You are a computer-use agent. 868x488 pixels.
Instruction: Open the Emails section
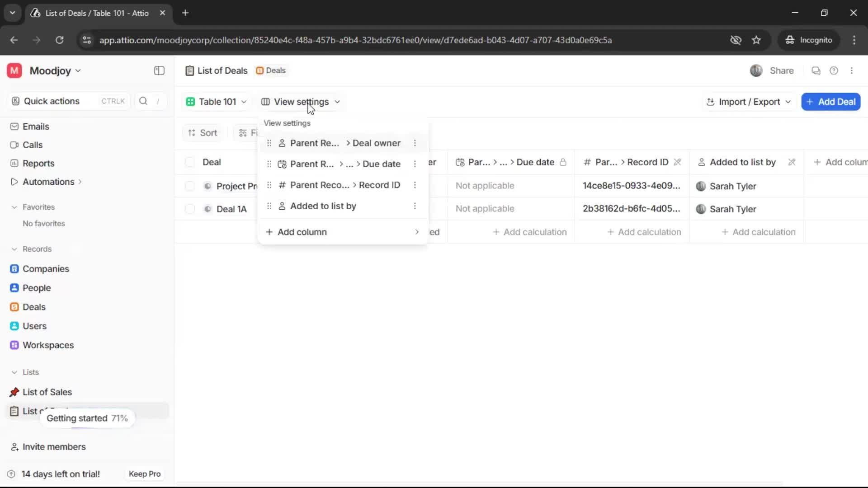36,127
